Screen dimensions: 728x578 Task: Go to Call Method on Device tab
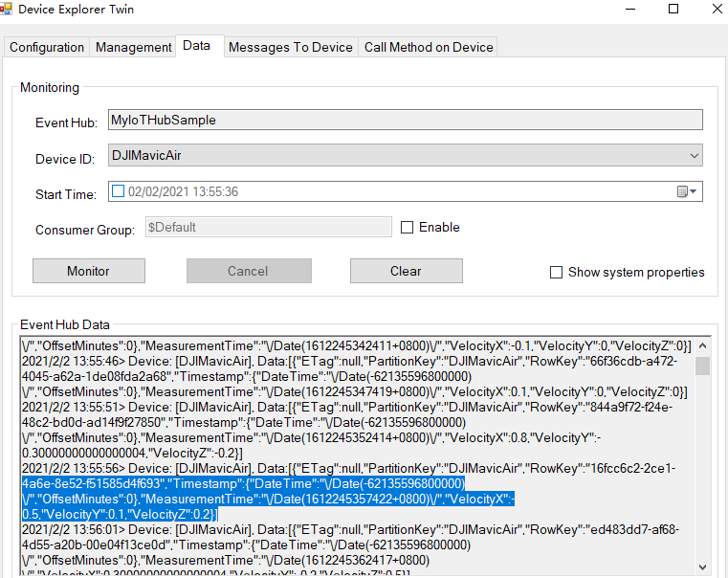coord(428,47)
